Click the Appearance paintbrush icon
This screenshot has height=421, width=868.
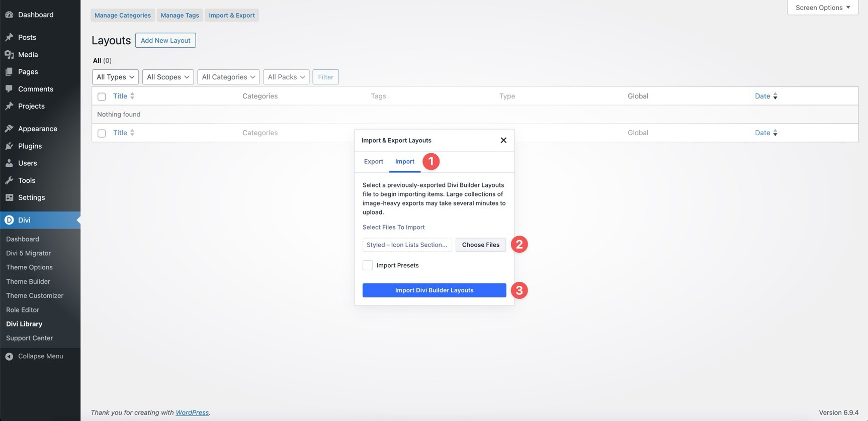point(9,129)
